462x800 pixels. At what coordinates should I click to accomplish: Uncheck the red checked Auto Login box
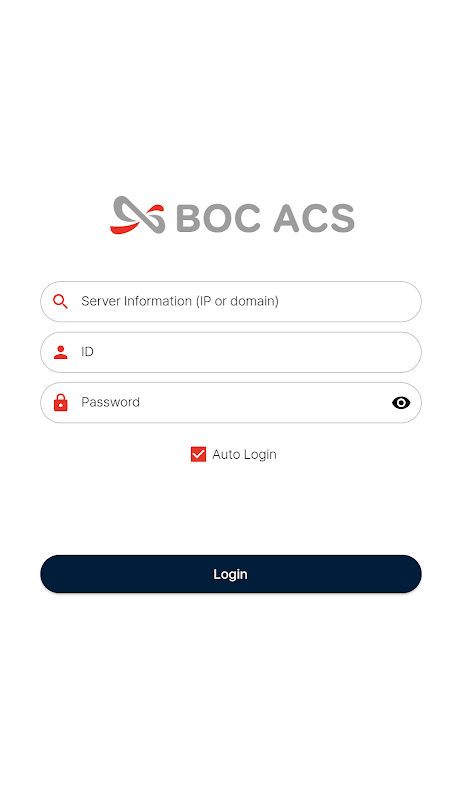(x=198, y=454)
